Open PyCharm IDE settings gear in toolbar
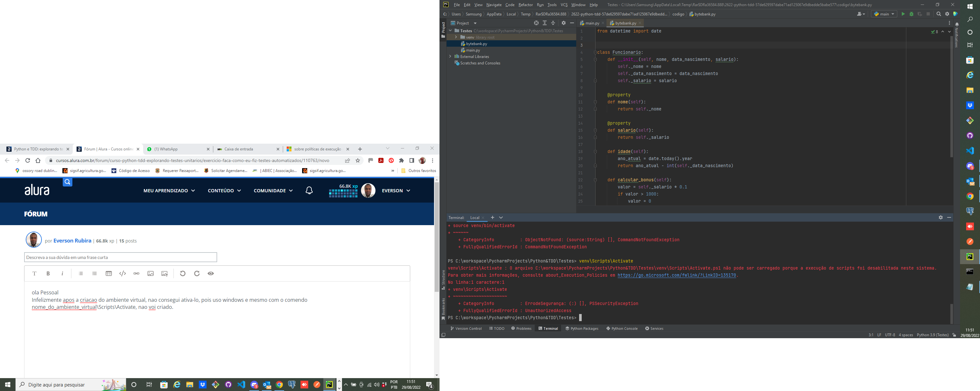980x391 pixels. click(x=947, y=14)
